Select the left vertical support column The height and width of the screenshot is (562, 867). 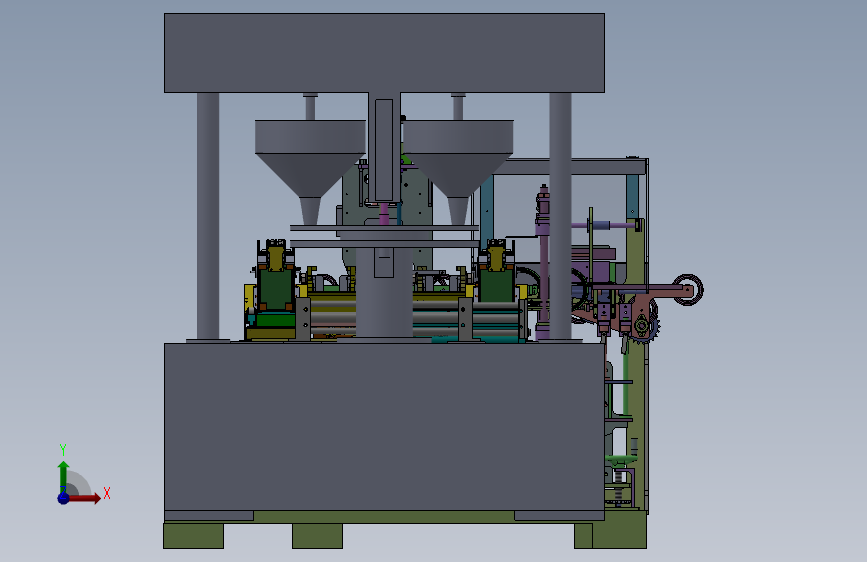tap(208, 217)
